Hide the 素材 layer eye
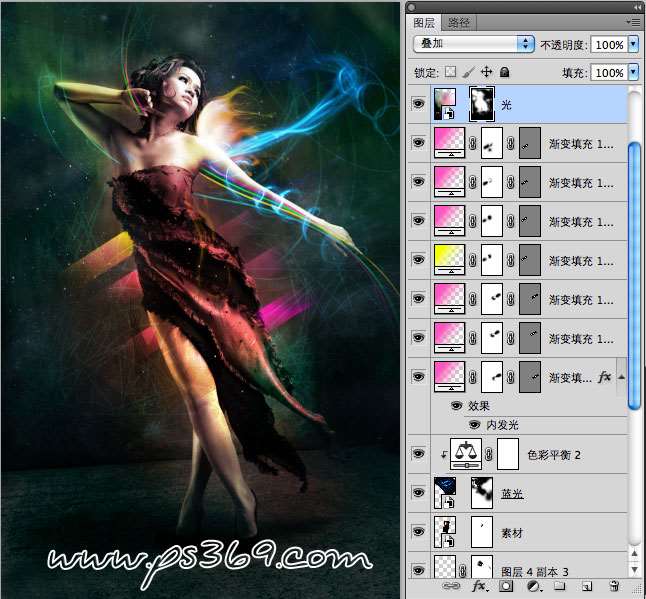Screen dimensions: 646x599 [x=419, y=532]
